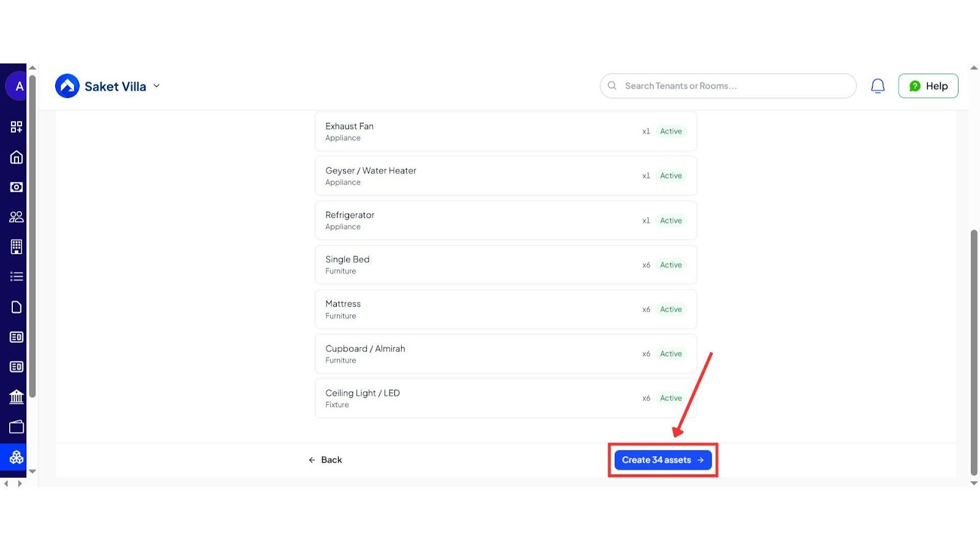Go to the home icon in sidebar
980x551 pixels.
(x=17, y=157)
